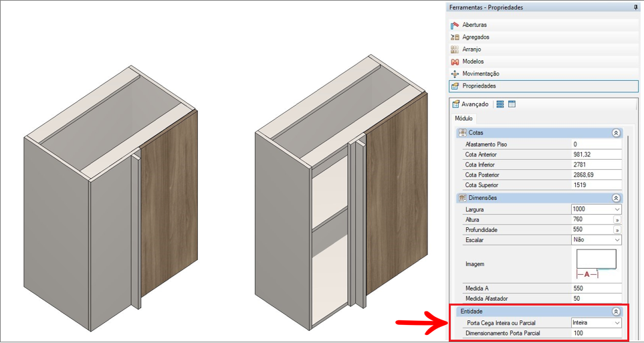Open the Modelos tool panel
Screen dimensions: 644x343
544,62
